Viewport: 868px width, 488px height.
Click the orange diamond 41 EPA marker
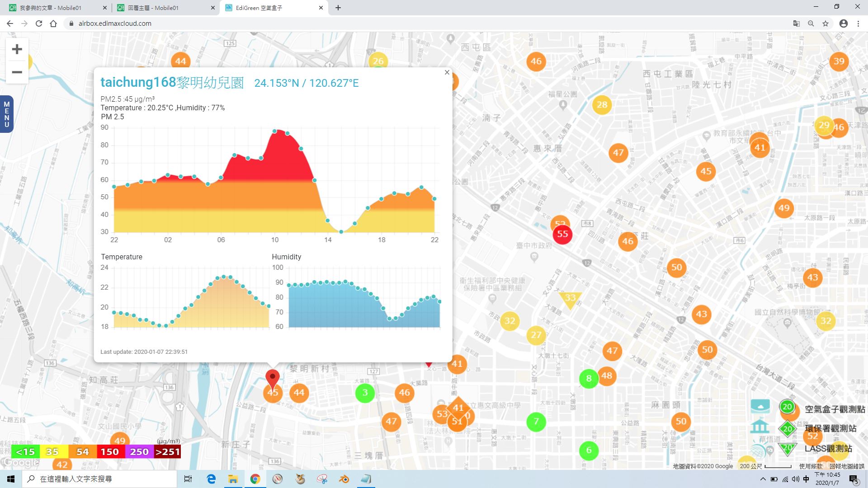coord(458,407)
